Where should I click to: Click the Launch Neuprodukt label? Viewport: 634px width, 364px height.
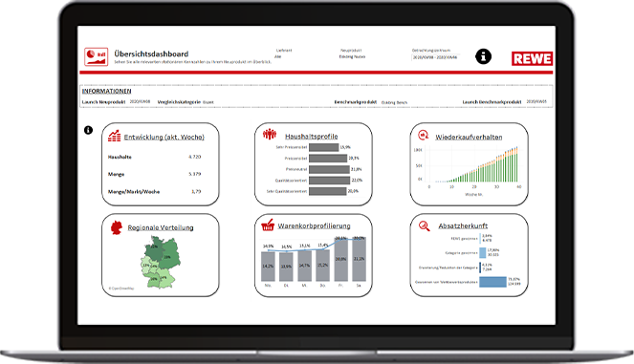point(103,102)
